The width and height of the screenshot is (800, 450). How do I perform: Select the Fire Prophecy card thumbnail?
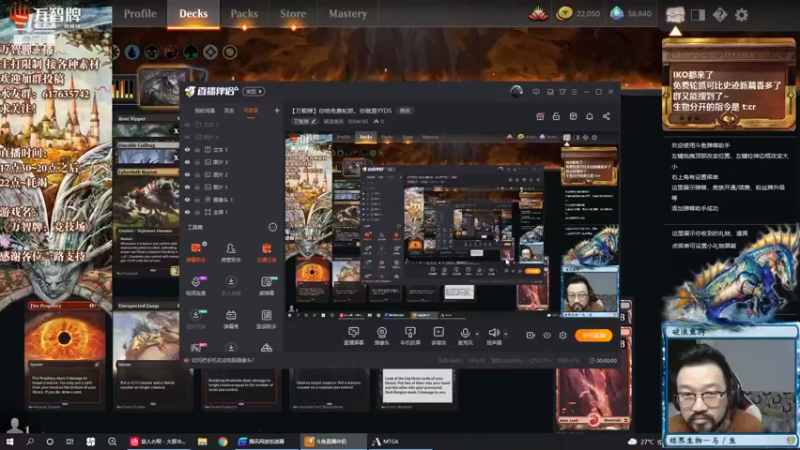(x=65, y=355)
